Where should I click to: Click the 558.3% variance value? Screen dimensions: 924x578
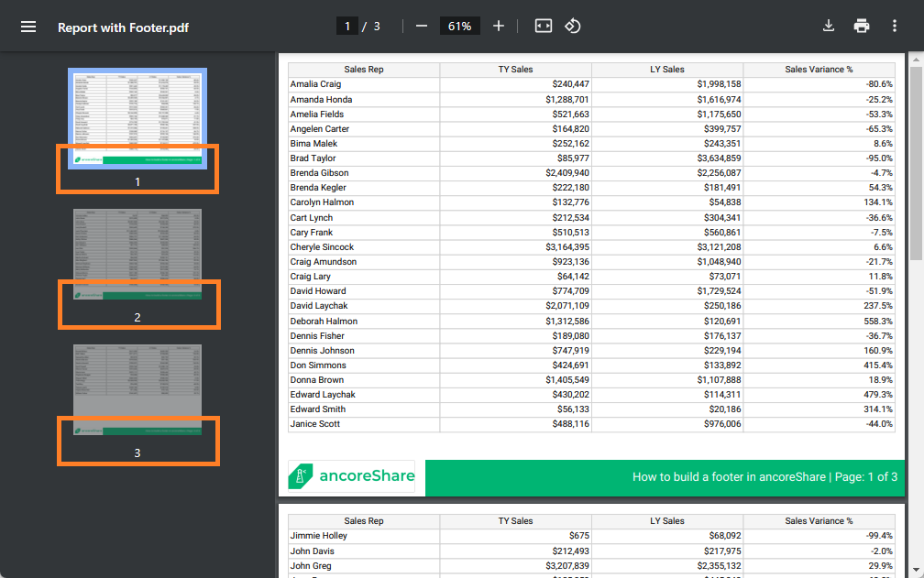pos(878,322)
